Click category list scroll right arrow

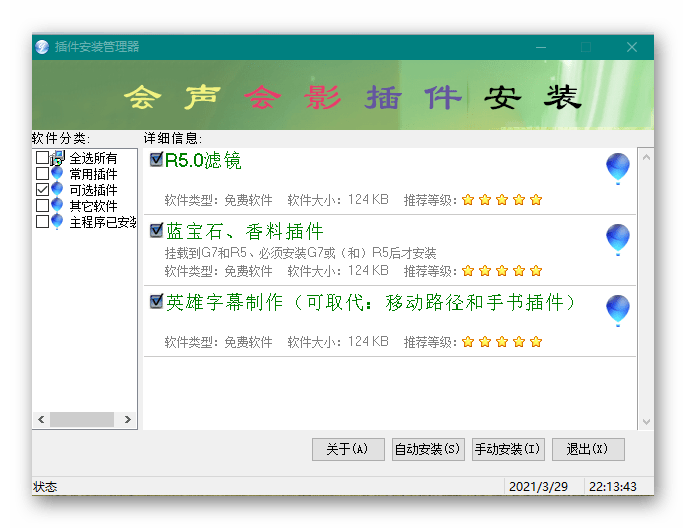[x=127, y=420]
